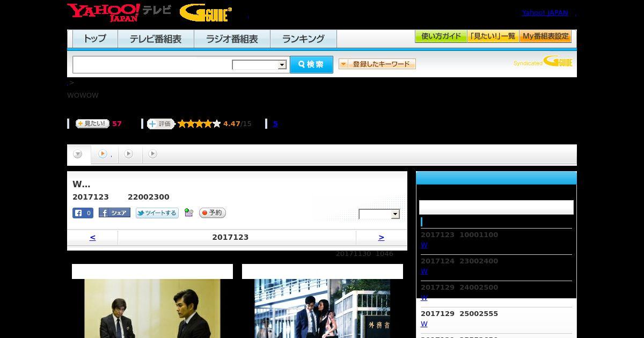Open the dropdown beside the 予約 row
Image resolution: width=644 pixels, height=338 pixels.
pos(379,214)
